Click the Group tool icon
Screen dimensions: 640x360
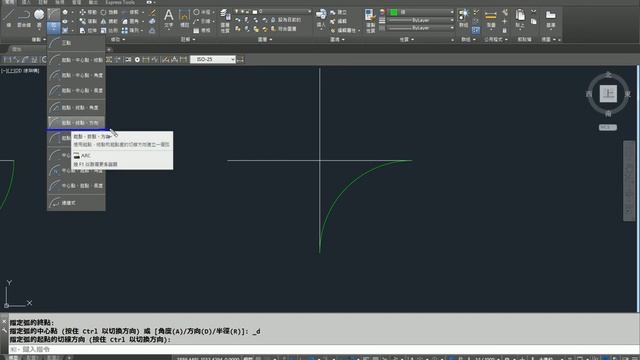[x=464, y=18]
